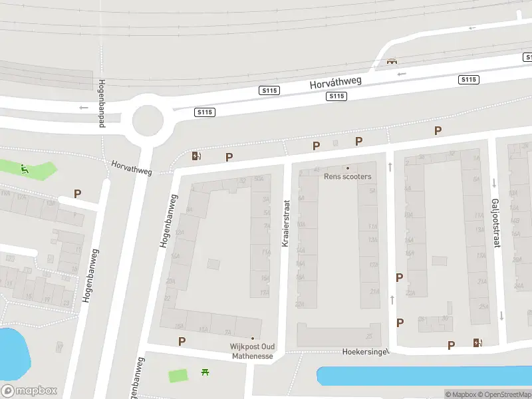Click parking icon near Wijkpost Oud Mathenesse
Screen dimensions: 532x399
point(182,341)
